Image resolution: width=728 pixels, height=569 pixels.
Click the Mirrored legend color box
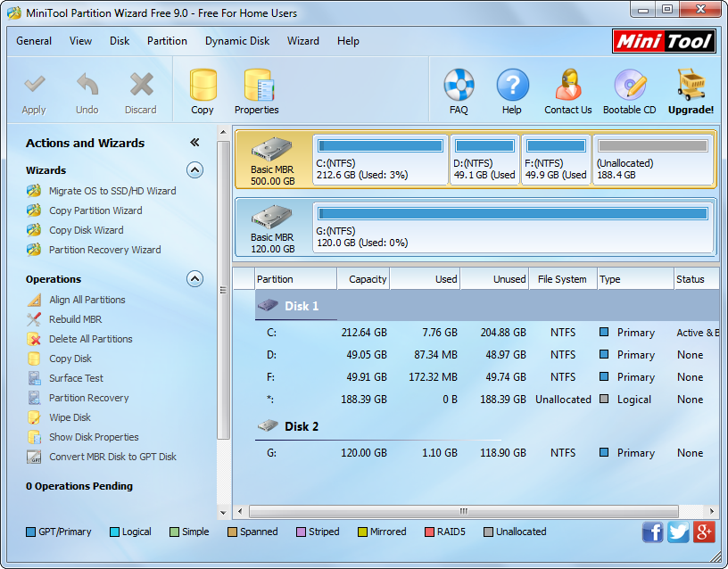point(362,532)
